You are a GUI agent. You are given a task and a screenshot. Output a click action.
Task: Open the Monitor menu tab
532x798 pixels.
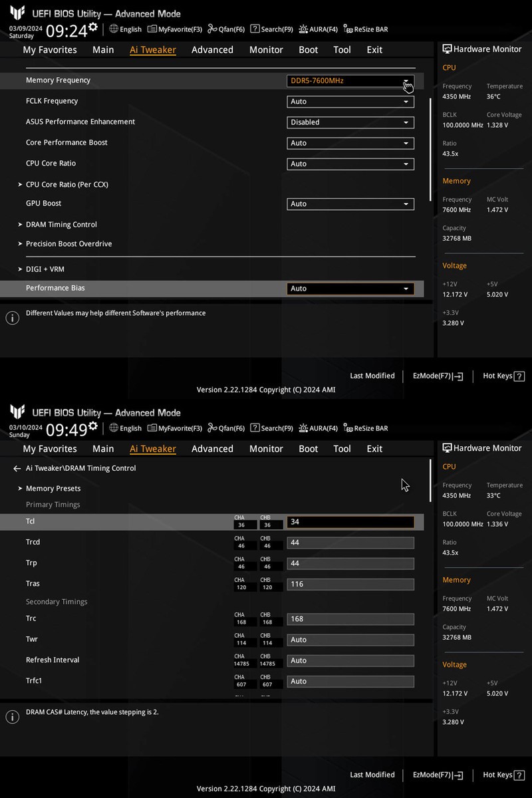click(266, 49)
